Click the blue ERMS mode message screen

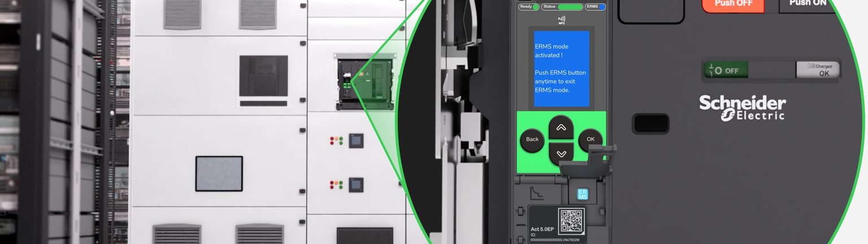pos(561,69)
